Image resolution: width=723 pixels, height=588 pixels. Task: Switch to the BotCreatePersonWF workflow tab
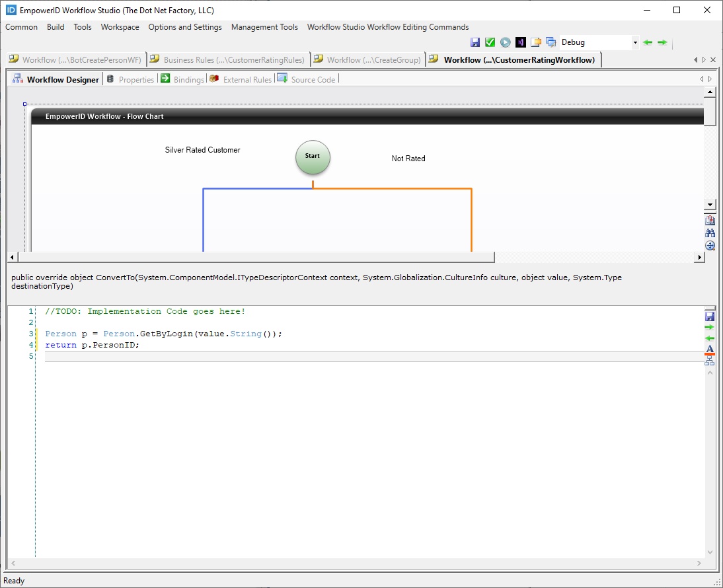[76, 60]
